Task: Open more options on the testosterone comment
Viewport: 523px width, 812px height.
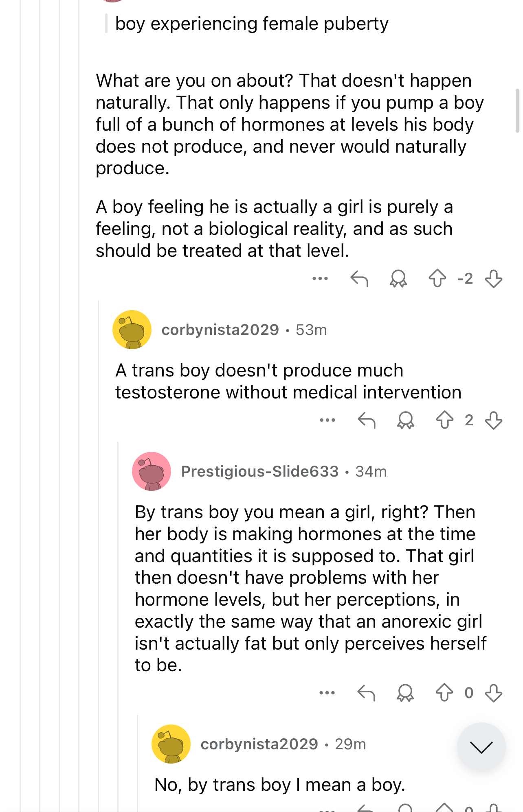Action: click(x=327, y=420)
